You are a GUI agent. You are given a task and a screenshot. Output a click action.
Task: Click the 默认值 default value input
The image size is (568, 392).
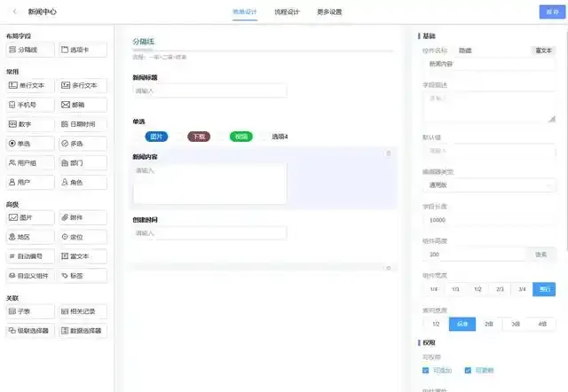(489, 151)
